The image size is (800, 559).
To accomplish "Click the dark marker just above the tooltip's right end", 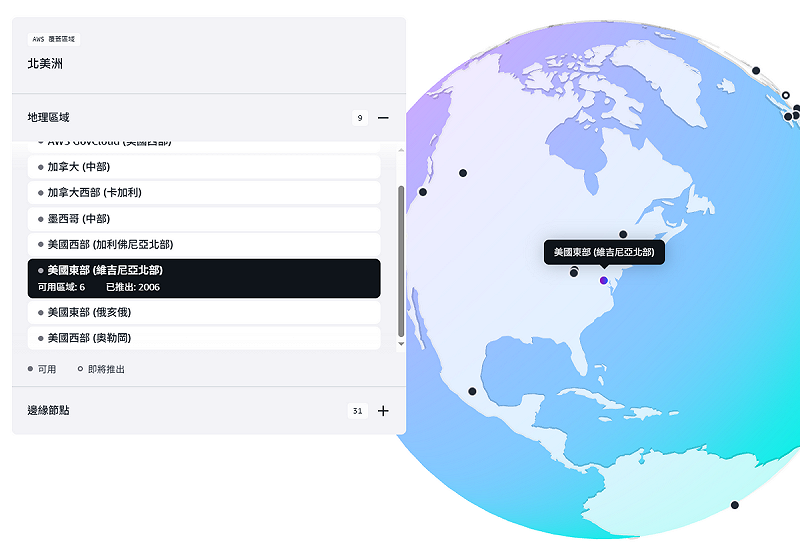I will pos(623,234).
